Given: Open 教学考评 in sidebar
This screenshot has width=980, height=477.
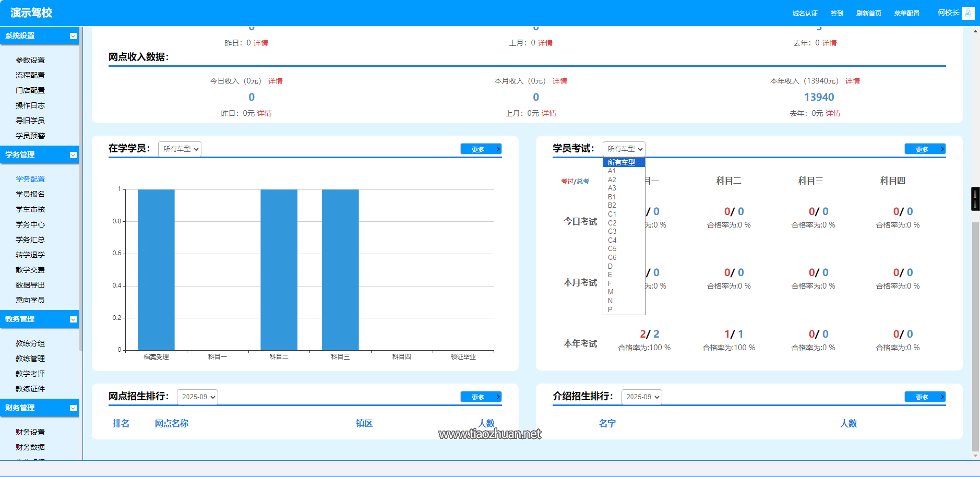Looking at the screenshot, I should (x=30, y=374).
